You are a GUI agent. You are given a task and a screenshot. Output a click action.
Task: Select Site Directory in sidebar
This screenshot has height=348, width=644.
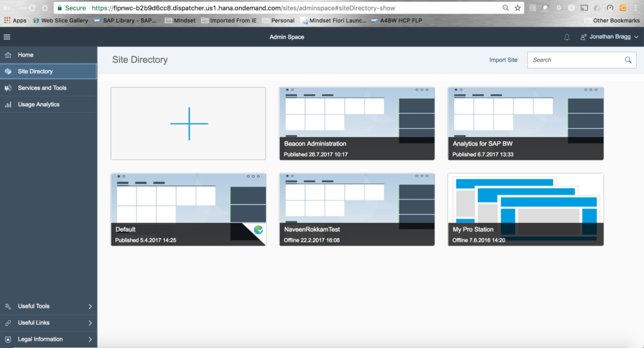click(48, 71)
